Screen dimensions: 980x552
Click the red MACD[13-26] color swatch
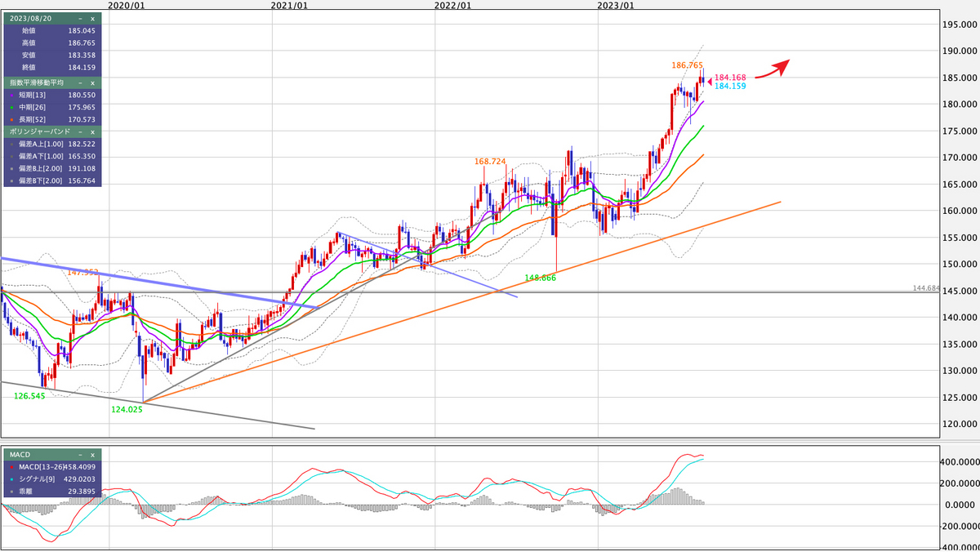10,466
